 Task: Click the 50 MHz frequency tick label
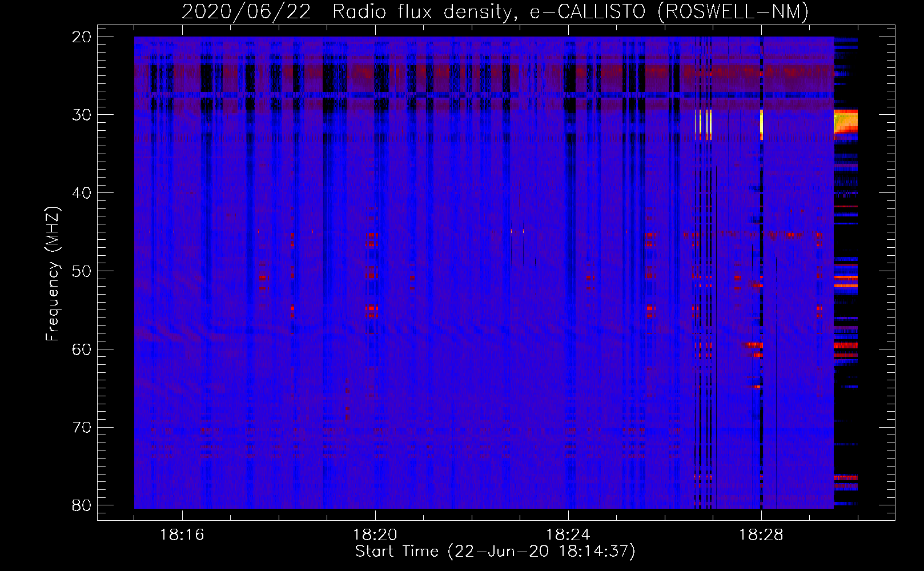[x=82, y=271]
